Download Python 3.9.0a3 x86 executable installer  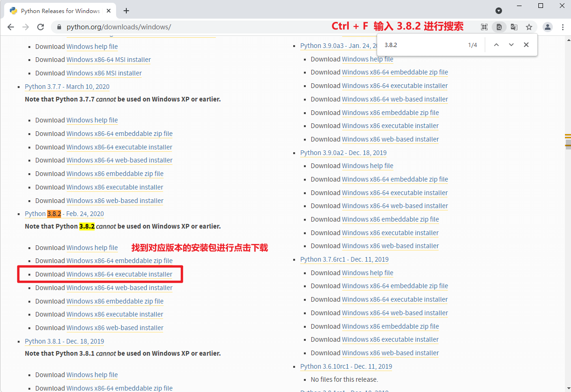390,126
